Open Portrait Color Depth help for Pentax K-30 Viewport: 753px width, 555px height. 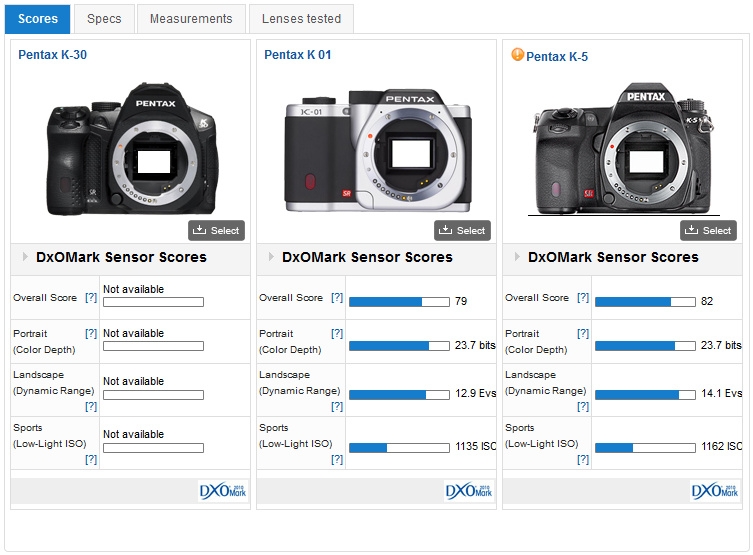coord(91,333)
